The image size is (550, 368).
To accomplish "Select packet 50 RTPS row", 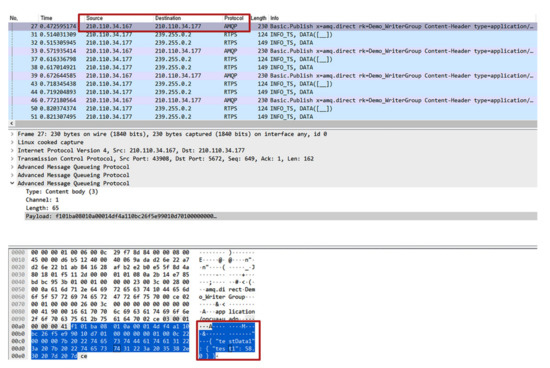I will (x=273, y=108).
